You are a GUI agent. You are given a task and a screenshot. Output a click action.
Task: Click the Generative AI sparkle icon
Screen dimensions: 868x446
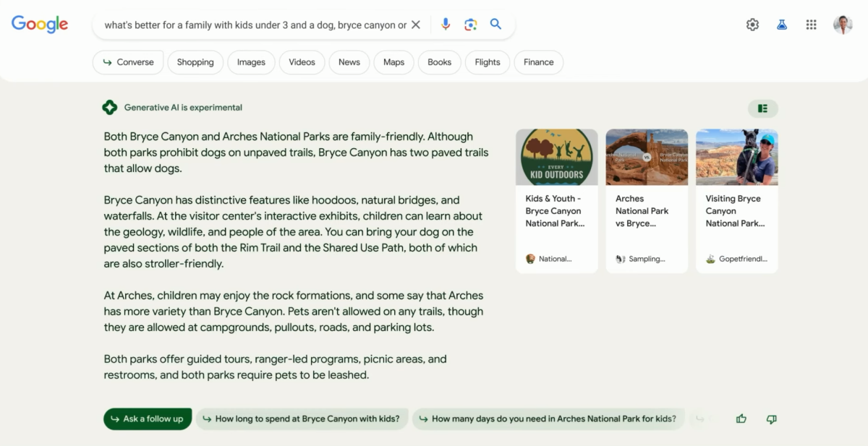(x=109, y=108)
